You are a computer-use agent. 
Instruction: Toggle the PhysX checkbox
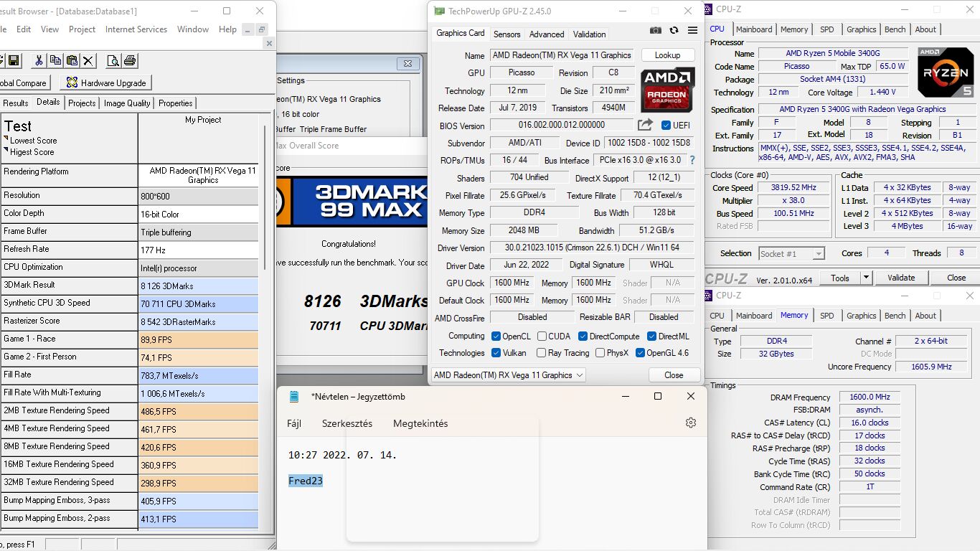(600, 353)
